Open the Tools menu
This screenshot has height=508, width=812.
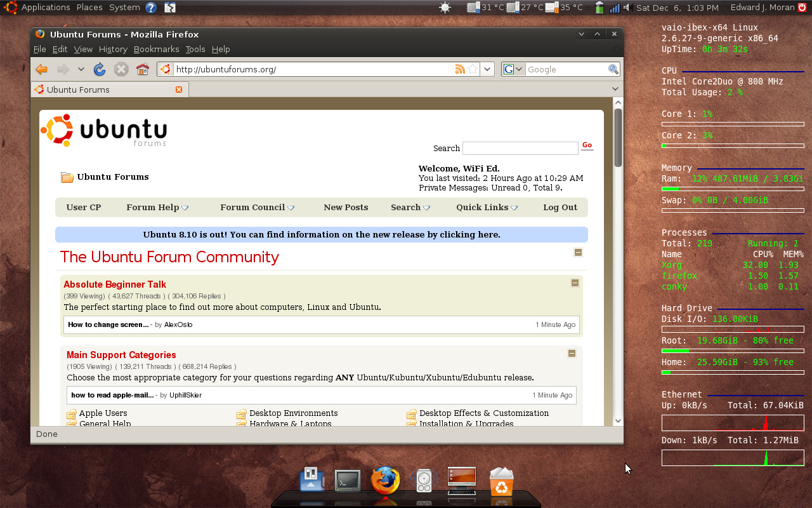[195, 49]
